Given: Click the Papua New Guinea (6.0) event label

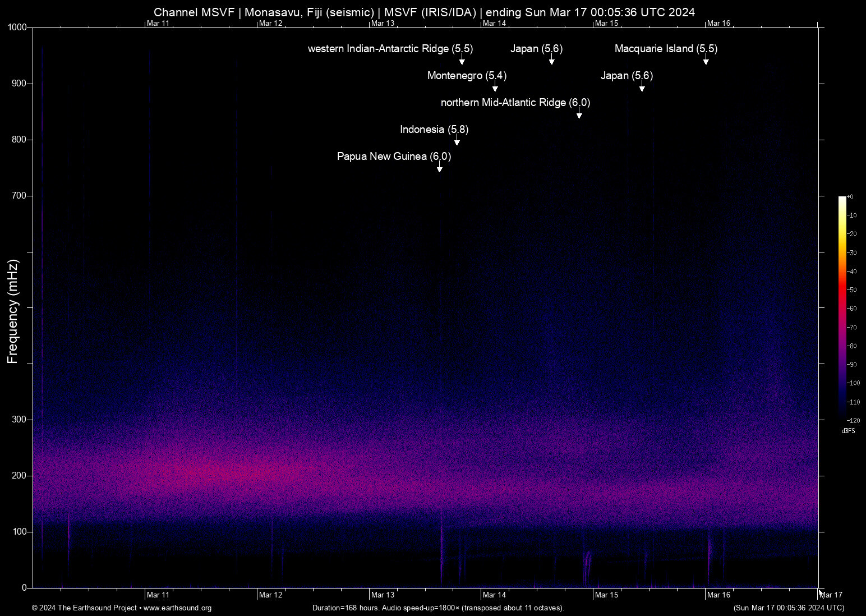Looking at the screenshot, I should pyautogui.click(x=394, y=157).
